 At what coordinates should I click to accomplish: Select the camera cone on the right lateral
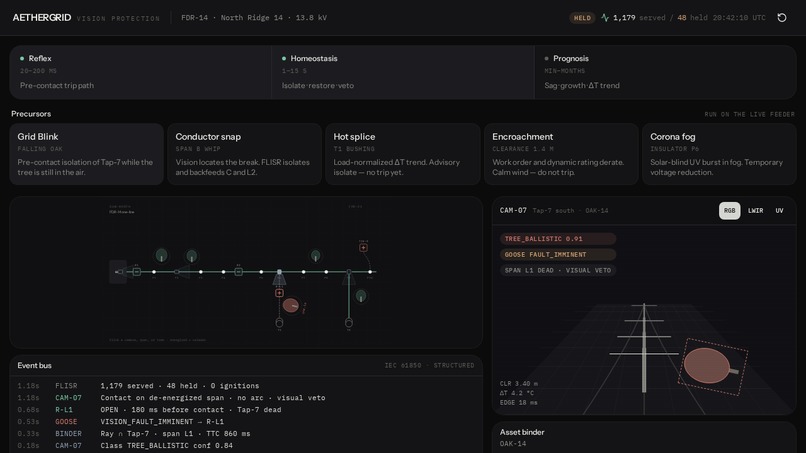(349, 279)
